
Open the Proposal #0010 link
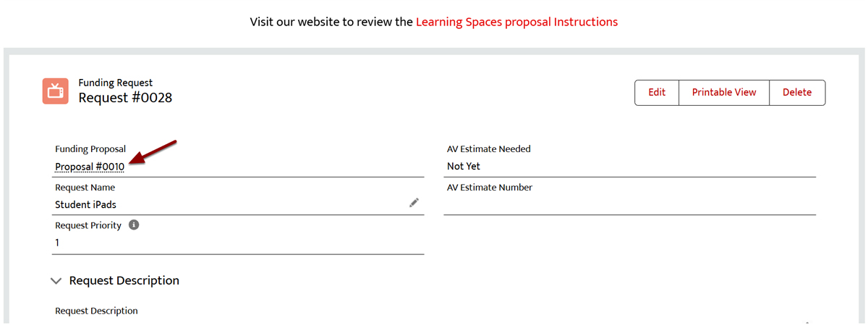[x=90, y=167]
